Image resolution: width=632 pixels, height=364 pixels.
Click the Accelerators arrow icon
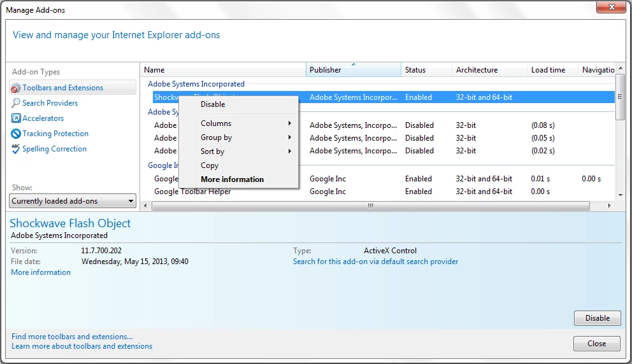[16, 118]
